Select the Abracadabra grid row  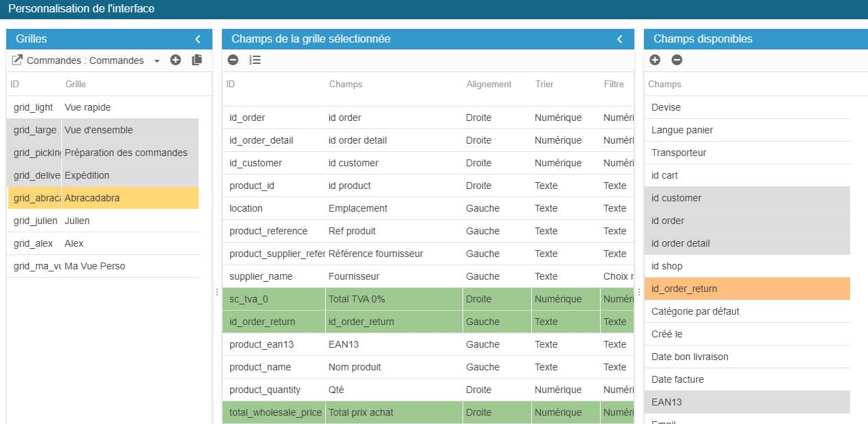point(103,198)
